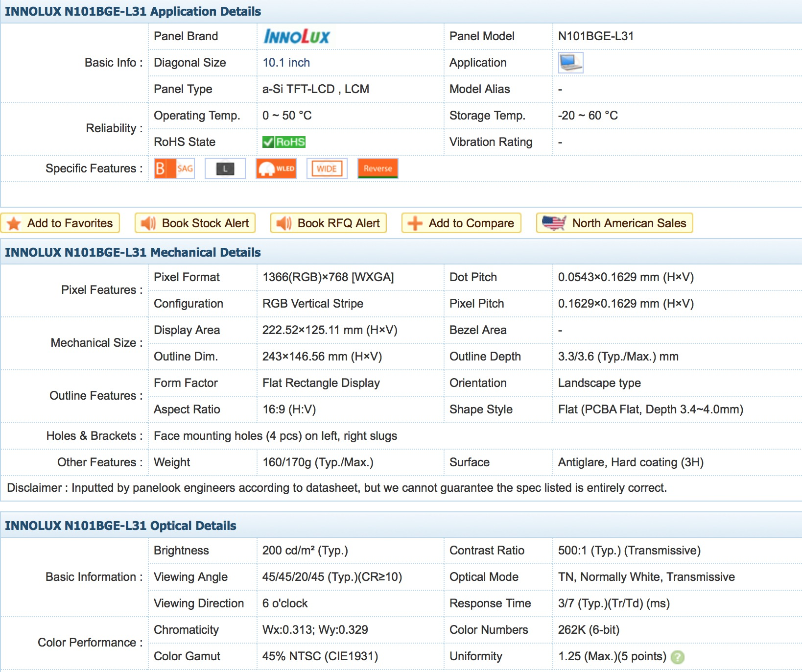Click the Book Stock Alert button
This screenshot has width=802, height=672.
coord(195,223)
